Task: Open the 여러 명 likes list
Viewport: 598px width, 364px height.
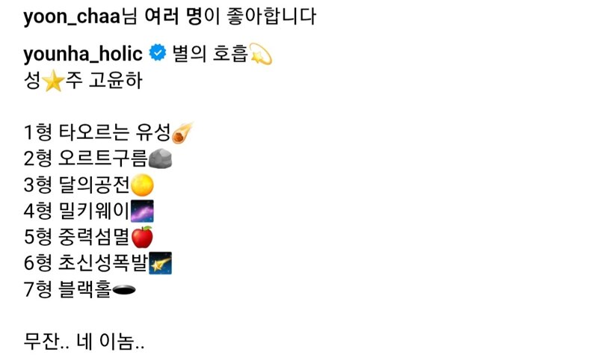Action: tap(174, 16)
